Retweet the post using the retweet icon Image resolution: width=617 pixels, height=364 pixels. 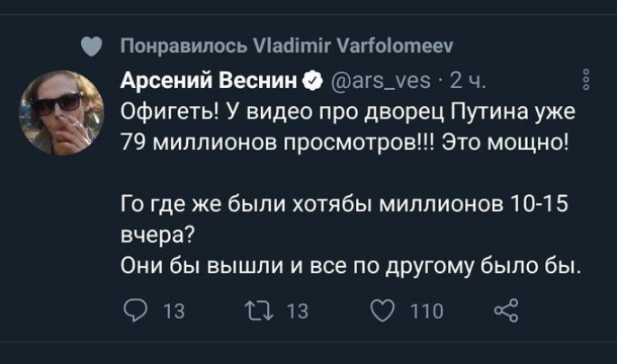pos(255,311)
